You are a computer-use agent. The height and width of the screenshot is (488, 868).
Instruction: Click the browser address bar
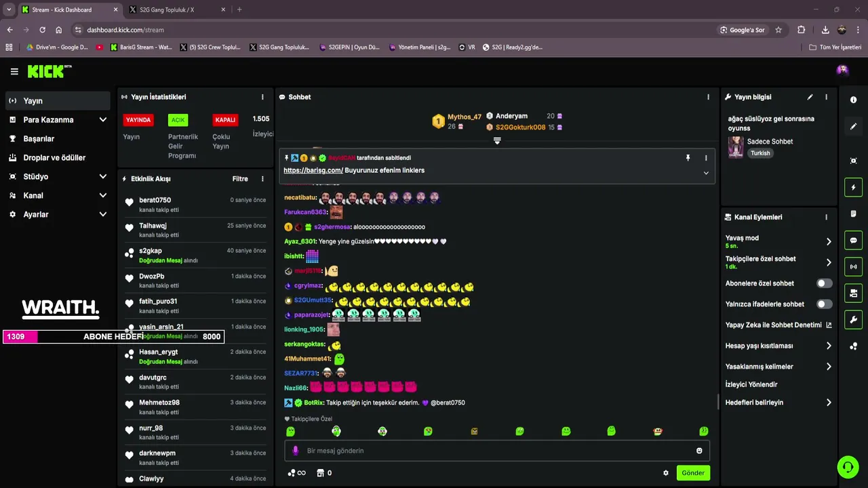pos(393,30)
